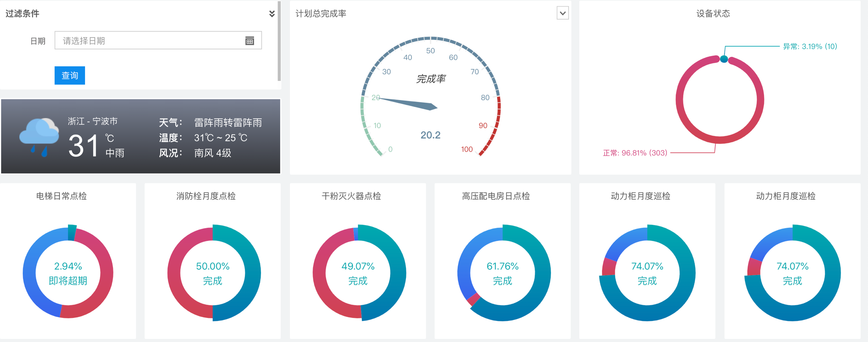Viewport: 868px width, 342px height.
Task: Click the gauge tick label 50
Action: pyautogui.click(x=430, y=51)
